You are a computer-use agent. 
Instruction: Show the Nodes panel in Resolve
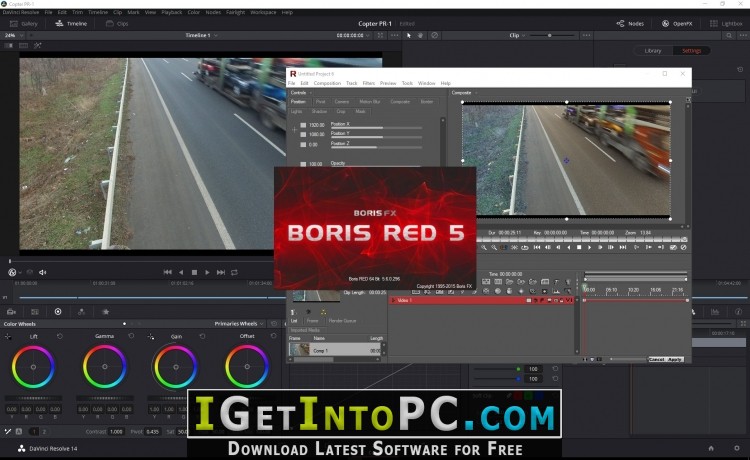(630, 23)
